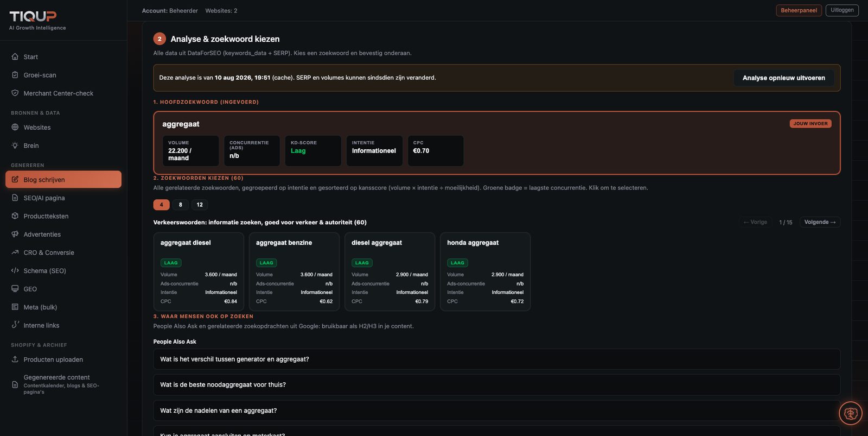Click the Uitloggen button
This screenshot has width=868, height=436.
coord(842,10)
